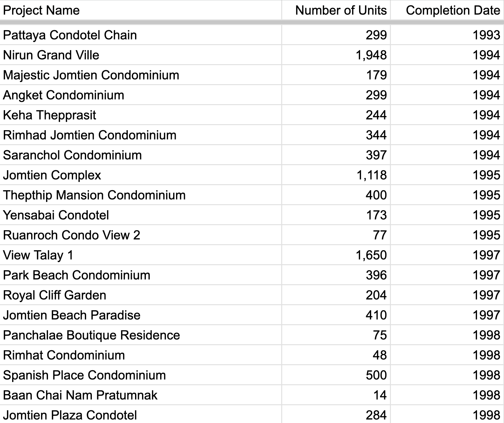Click the Royal Cliff Garden cell
This screenshot has width=504, height=423.
click(140, 295)
